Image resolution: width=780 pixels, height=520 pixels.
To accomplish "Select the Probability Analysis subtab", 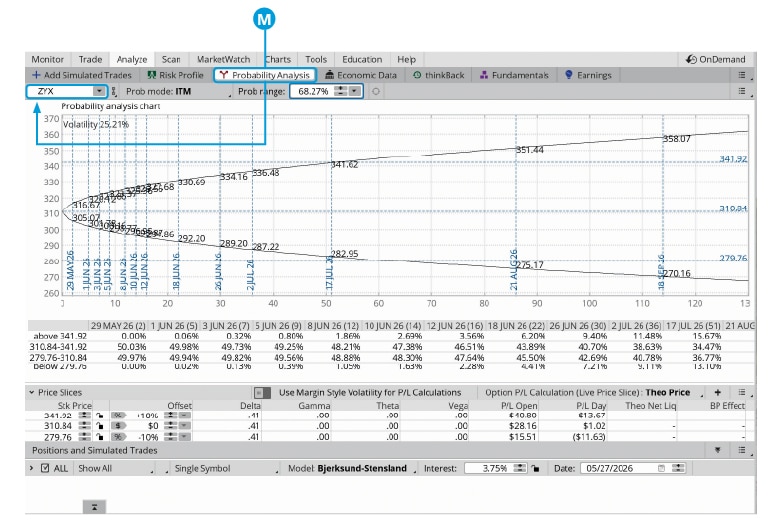I will pyautogui.click(x=265, y=75).
